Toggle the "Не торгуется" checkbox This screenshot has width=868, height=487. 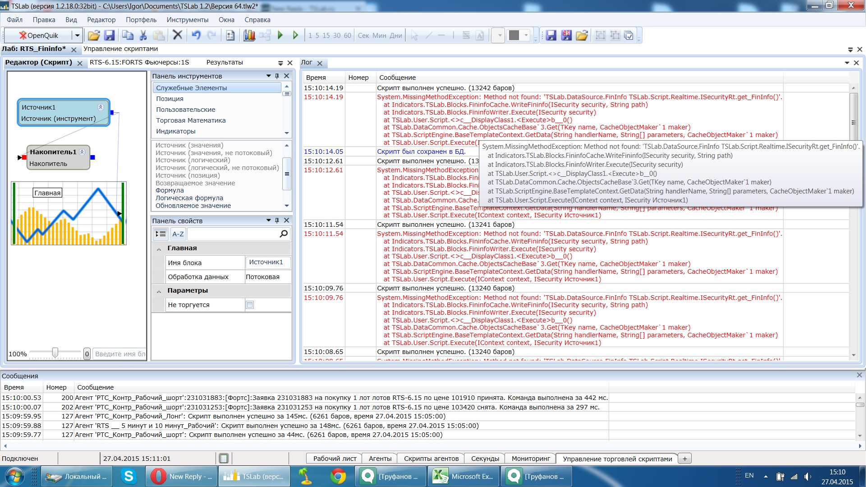[250, 305]
